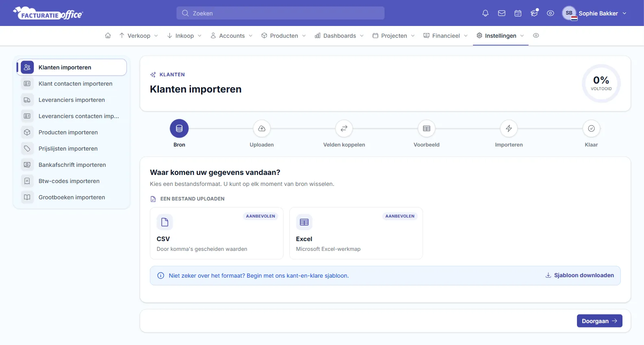Choose the Excel file format card
Image resolution: width=644 pixels, height=345 pixels.
point(356,233)
